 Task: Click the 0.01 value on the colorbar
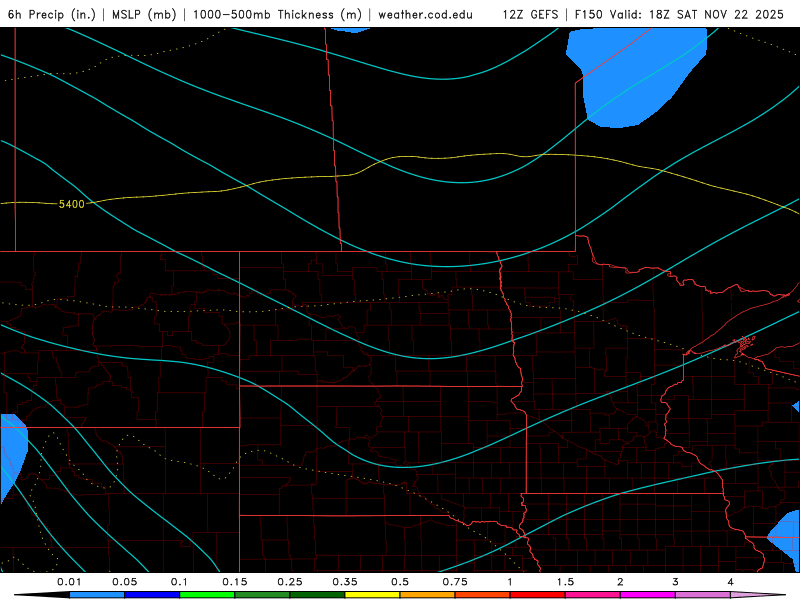pyautogui.click(x=69, y=582)
